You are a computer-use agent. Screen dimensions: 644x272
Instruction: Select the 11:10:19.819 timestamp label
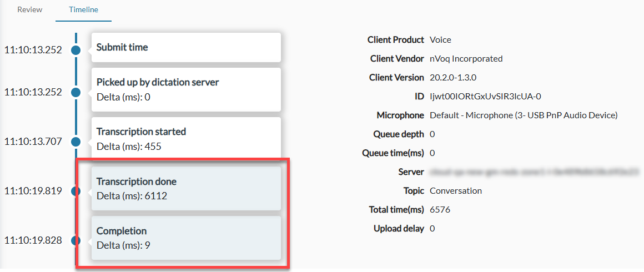[x=33, y=191]
